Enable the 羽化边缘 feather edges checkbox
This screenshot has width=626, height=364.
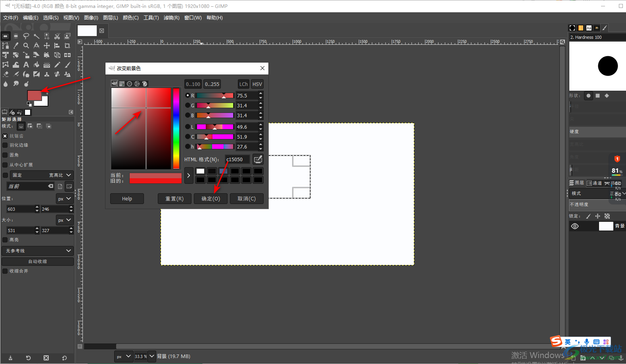tap(5, 145)
